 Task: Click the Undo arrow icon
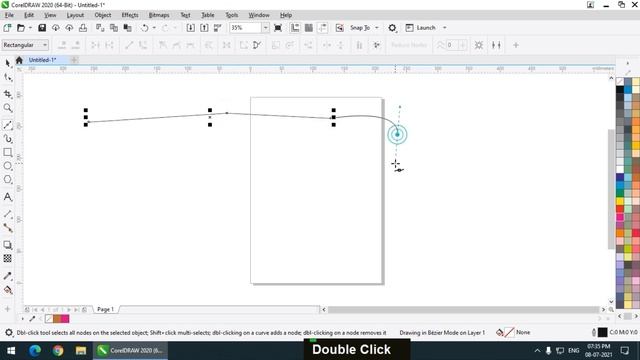click(144, 28)
